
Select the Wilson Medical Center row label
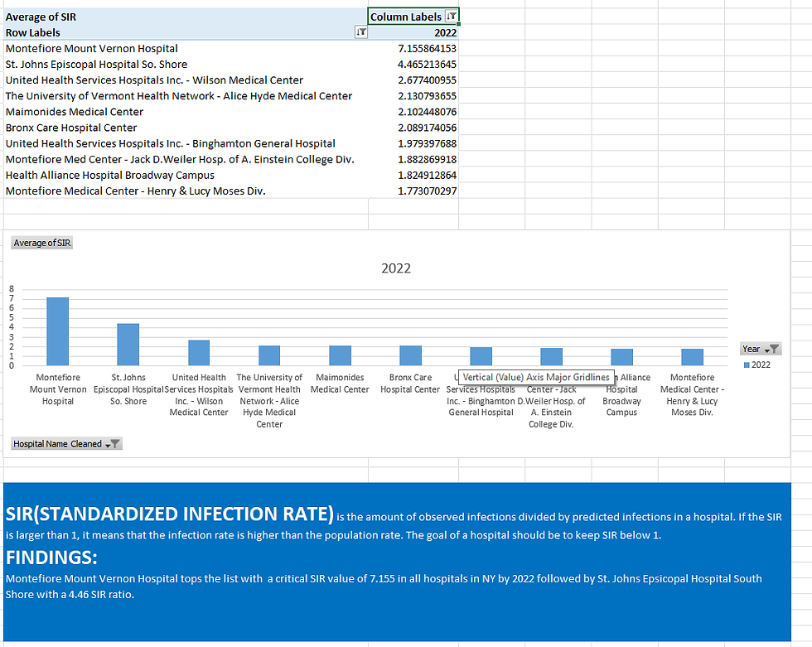186,80
